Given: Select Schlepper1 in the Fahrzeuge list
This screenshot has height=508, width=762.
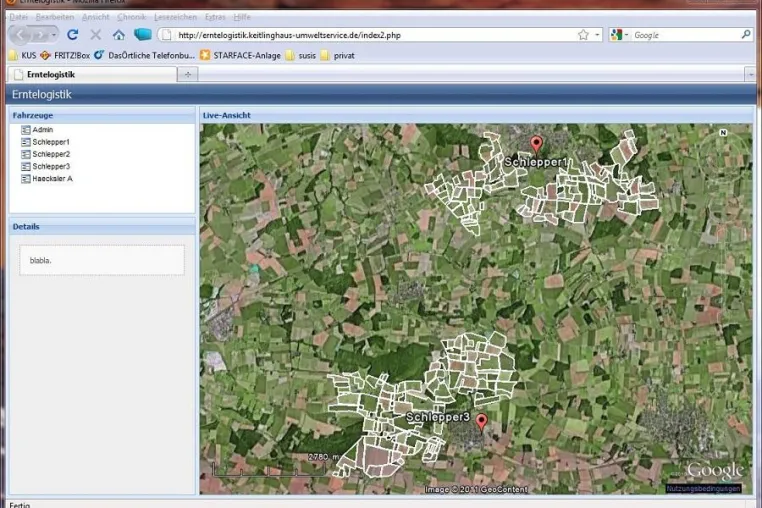Looking at the screenshot, I should tap(45, 142).
